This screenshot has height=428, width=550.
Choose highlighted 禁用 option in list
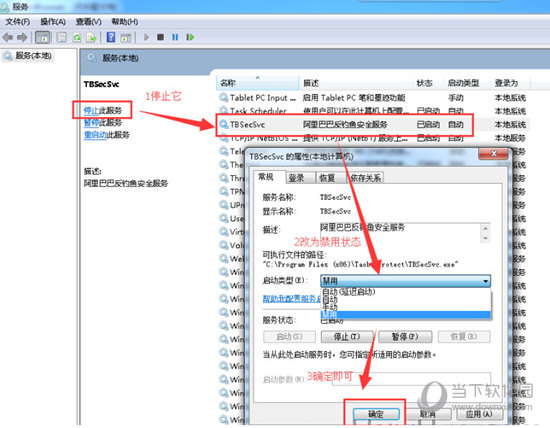(x=406, y=315)
